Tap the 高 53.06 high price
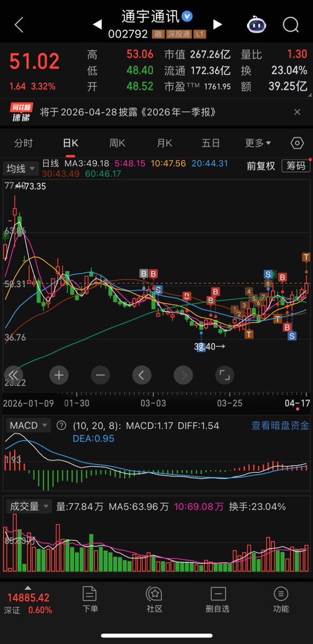Viewport: 313px width, 644px height. click(x=139, y=54)
